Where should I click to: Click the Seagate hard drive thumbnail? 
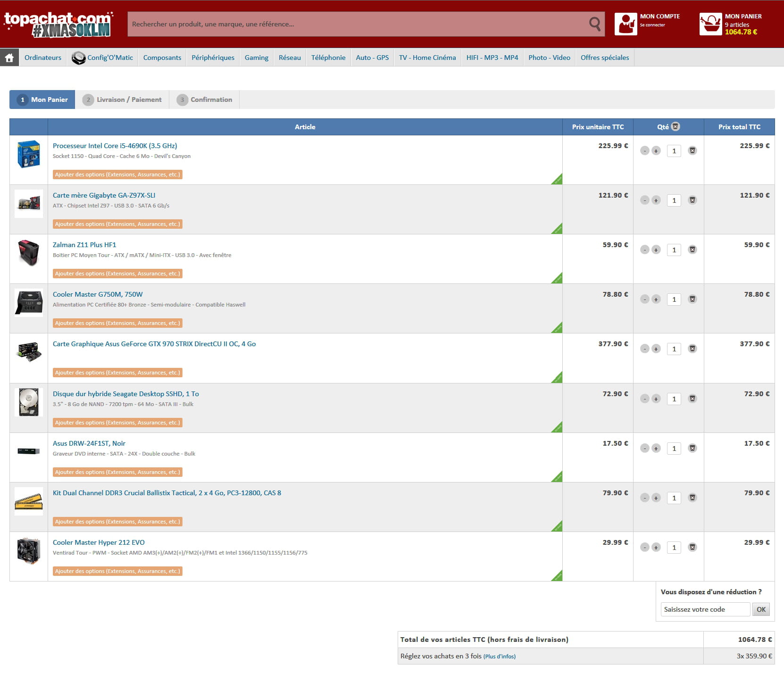(x=29, y=402)
